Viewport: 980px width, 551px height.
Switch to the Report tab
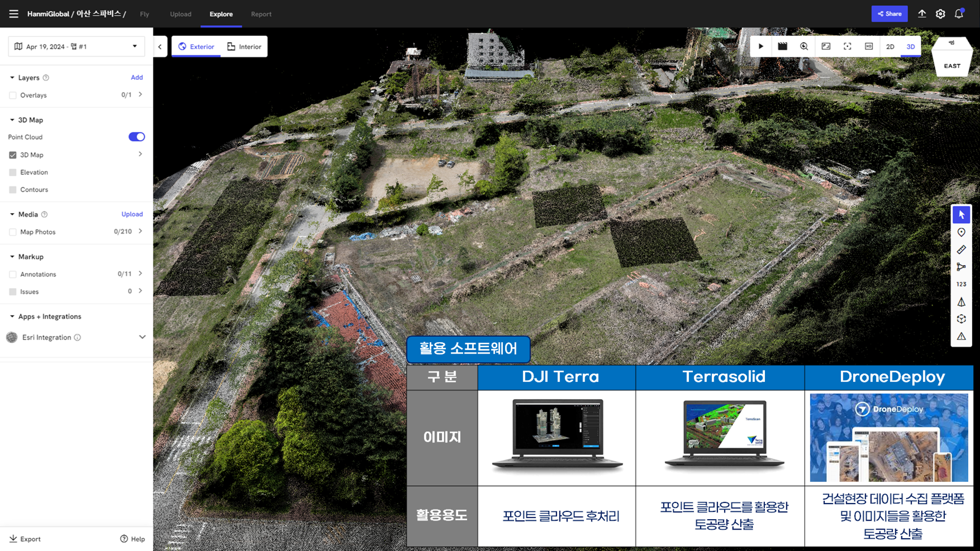261,14
